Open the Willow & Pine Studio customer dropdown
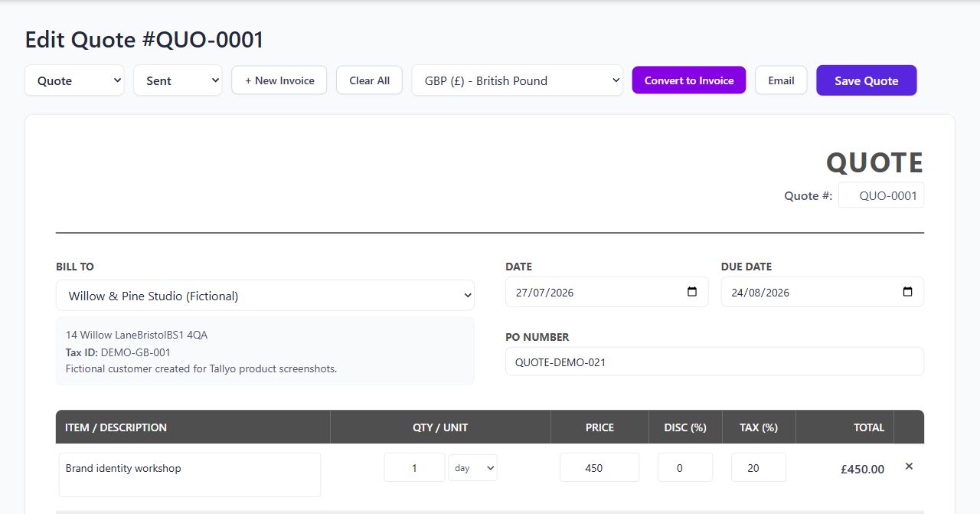Image resolution: width=980 pixels, height=514 pixels. [x=265, y=296]
